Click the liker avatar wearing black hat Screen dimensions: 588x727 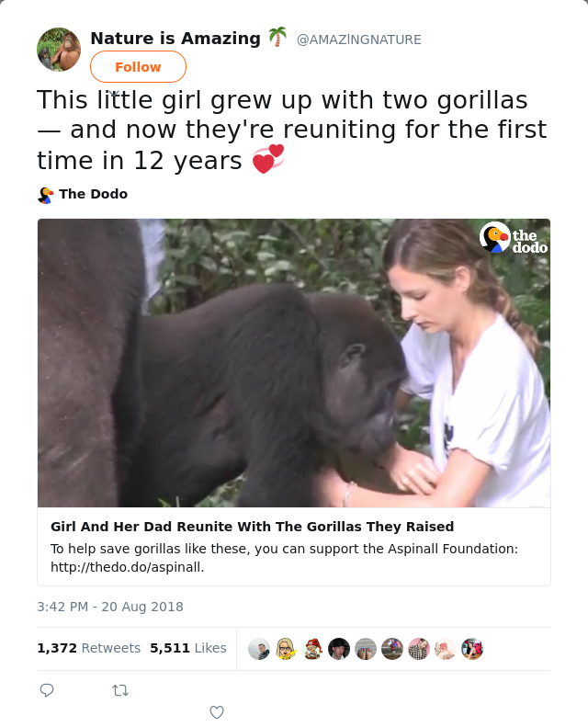point(339,649)
